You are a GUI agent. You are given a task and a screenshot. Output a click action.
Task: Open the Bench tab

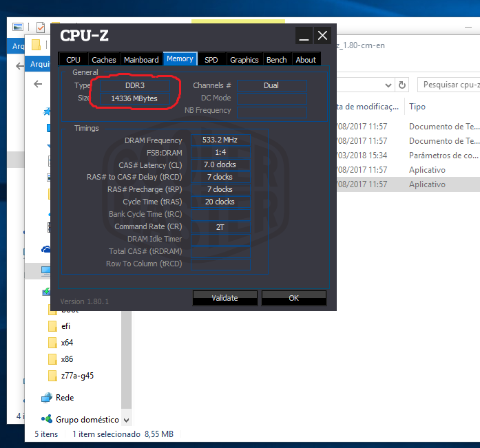point(277,59)
